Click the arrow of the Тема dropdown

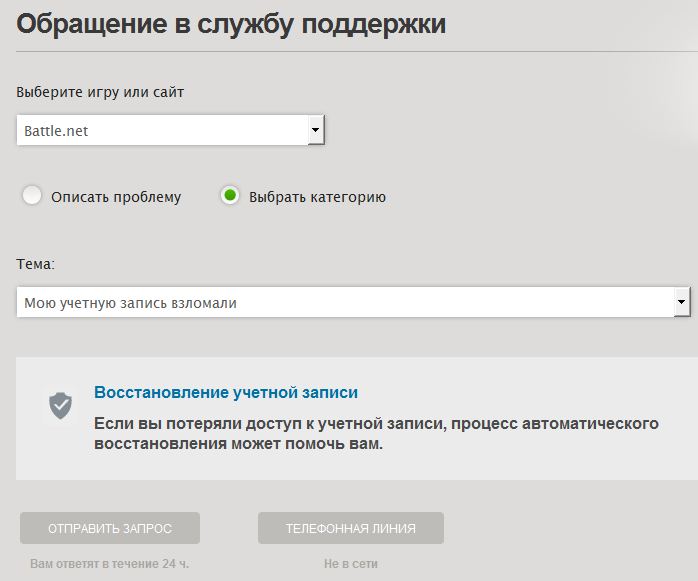coord(682,302)
